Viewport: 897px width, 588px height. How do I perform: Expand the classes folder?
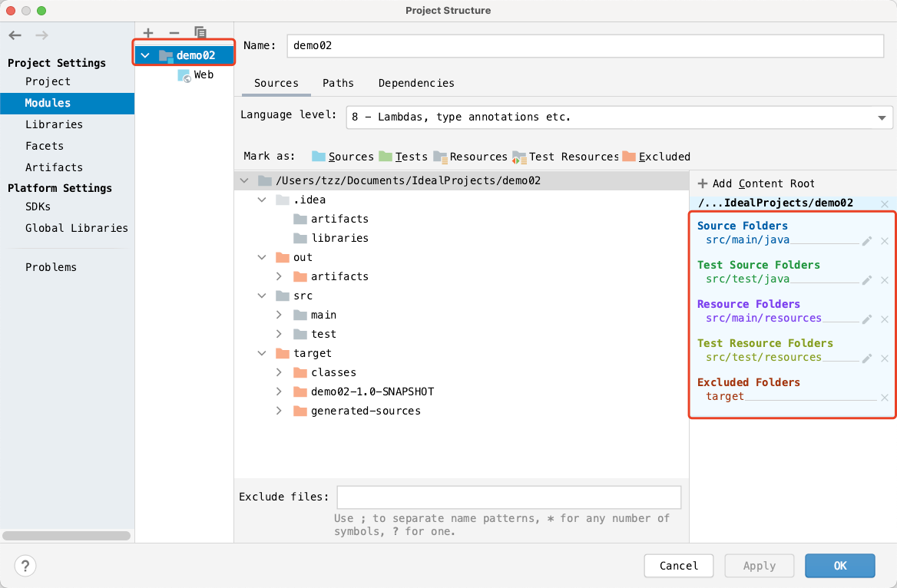click(279, 372)
